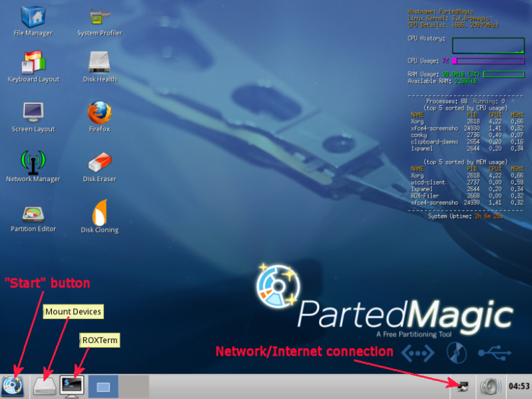Viewport: 532px width, 399px height.
Task: Click the 'Disk Cloning' label text
Action: point(100,230)
